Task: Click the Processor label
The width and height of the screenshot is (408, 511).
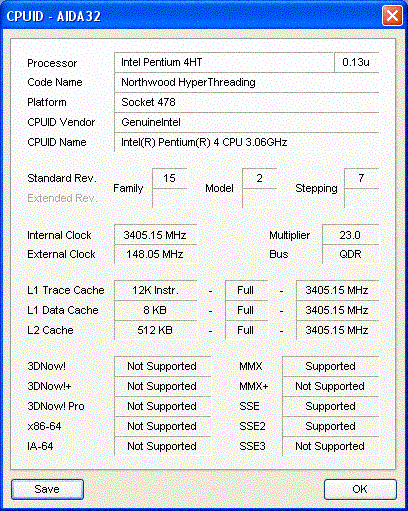Action: click(52, 63)
